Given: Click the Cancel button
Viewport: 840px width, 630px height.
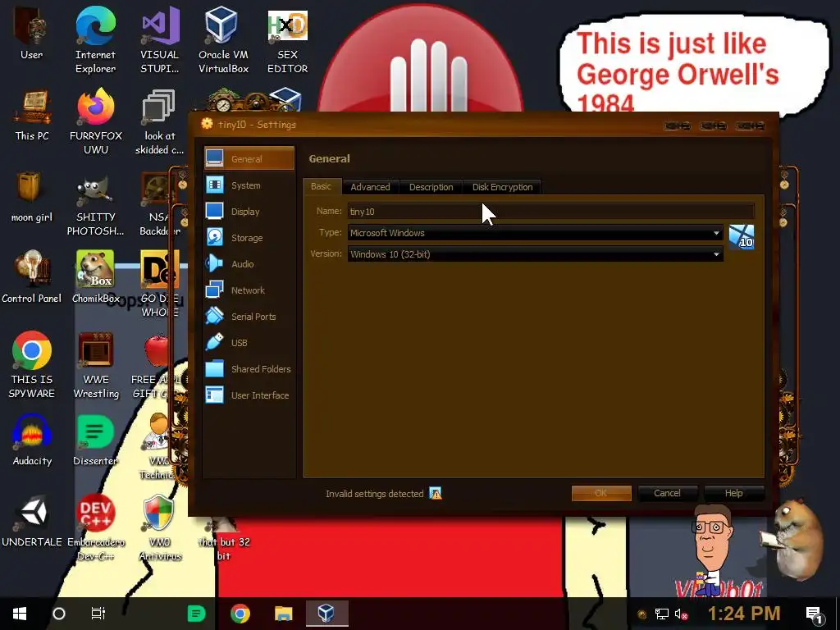Looking at the screenshot, I should (x=667, y=493).
